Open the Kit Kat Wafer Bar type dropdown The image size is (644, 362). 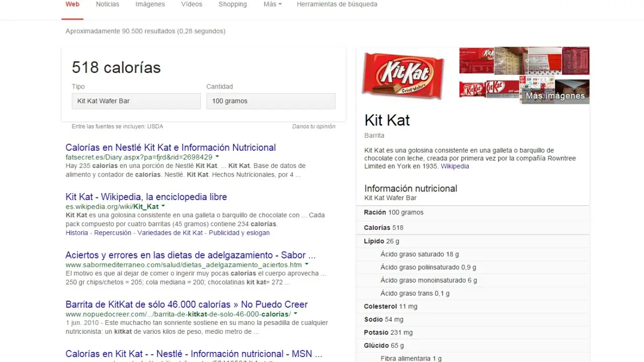[136, 101]
